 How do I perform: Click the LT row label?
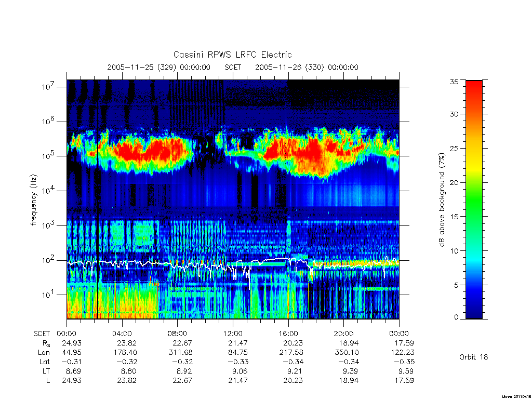tap(46, 371)
